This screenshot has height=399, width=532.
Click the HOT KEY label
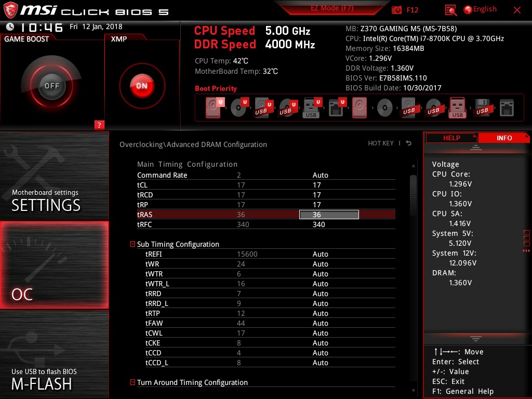381,143
